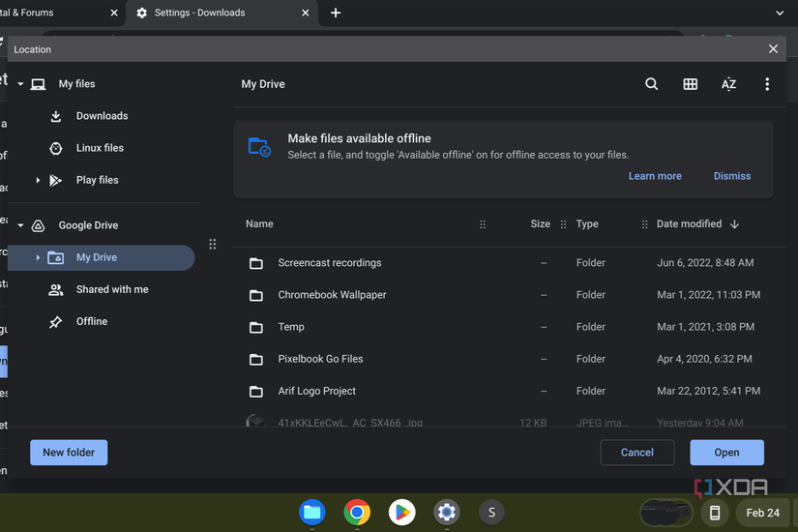The width and height of the screenshot is (798, 532).
Task: Open Phone Hub icon in the shelf
Action: click(x=715, y=513)
